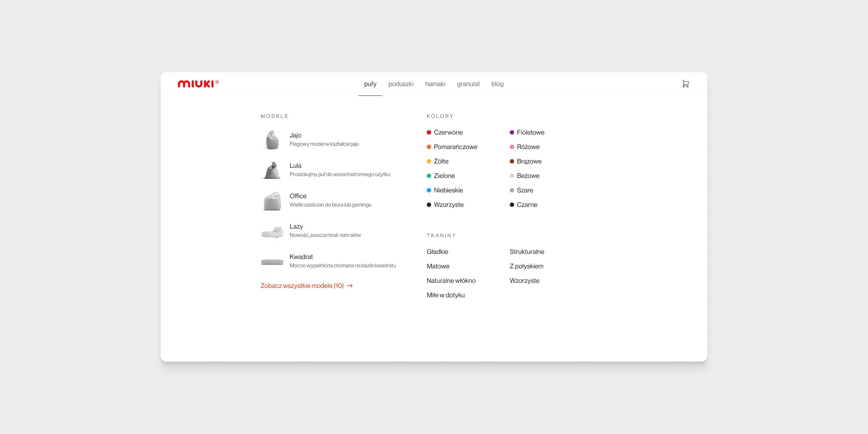Select Miłe w dotyku fabric type
This screenshot has width=868, height=434.
[446, 295]
